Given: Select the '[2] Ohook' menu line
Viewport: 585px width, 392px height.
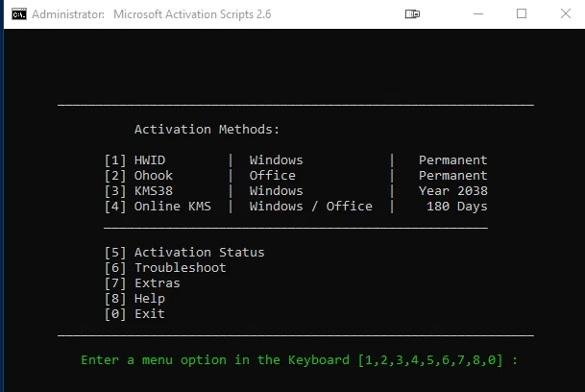Looking at the screenshot, I should pos(138,176).
